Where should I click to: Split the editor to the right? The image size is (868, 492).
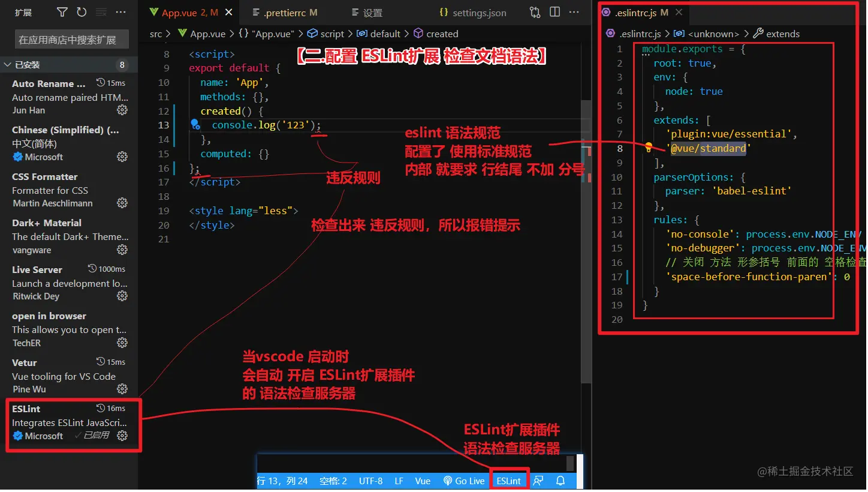tap(555, 12)
